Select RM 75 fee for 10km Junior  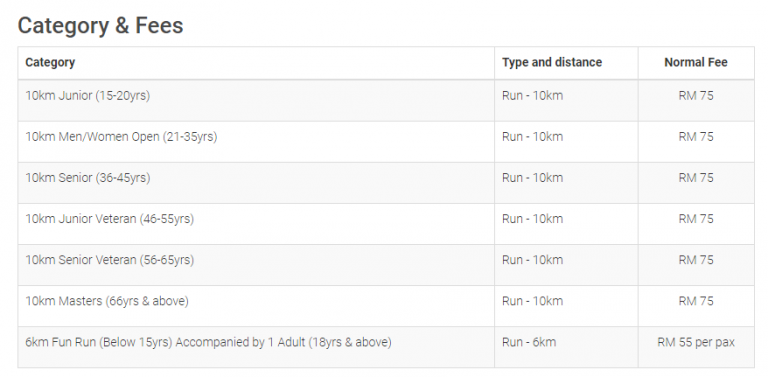pyautogui.click(x=696, y=95)
